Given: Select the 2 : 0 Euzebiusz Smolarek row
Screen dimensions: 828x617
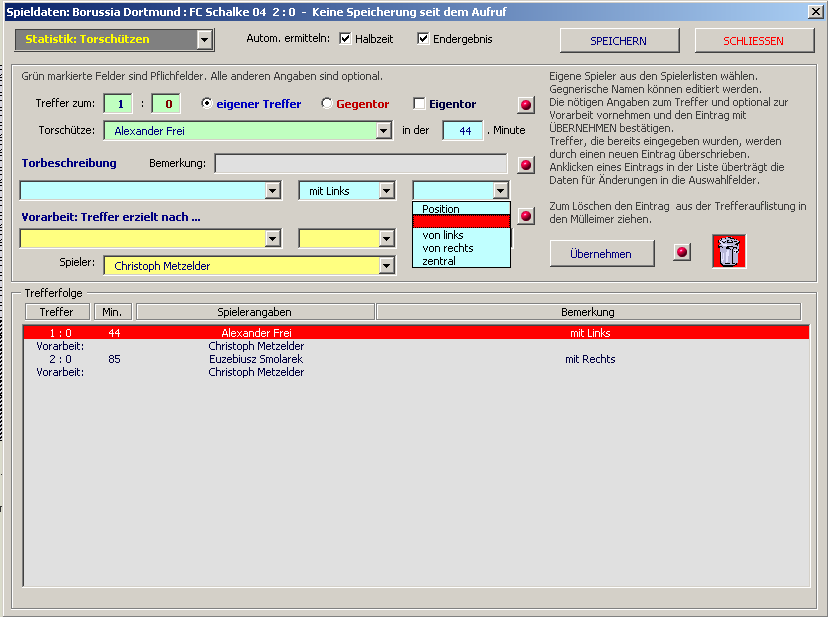Looking at the screenshot, I should click(x=416, y=359).
